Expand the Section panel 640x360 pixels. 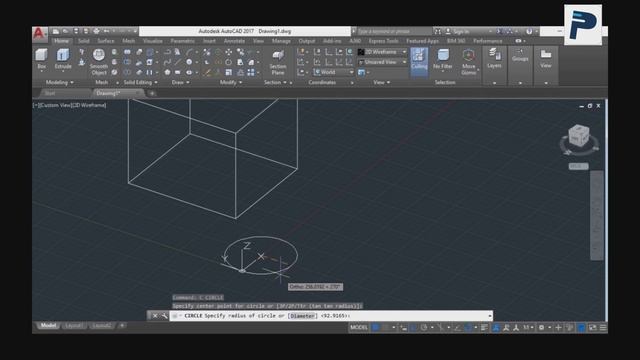tap(275, 82)
